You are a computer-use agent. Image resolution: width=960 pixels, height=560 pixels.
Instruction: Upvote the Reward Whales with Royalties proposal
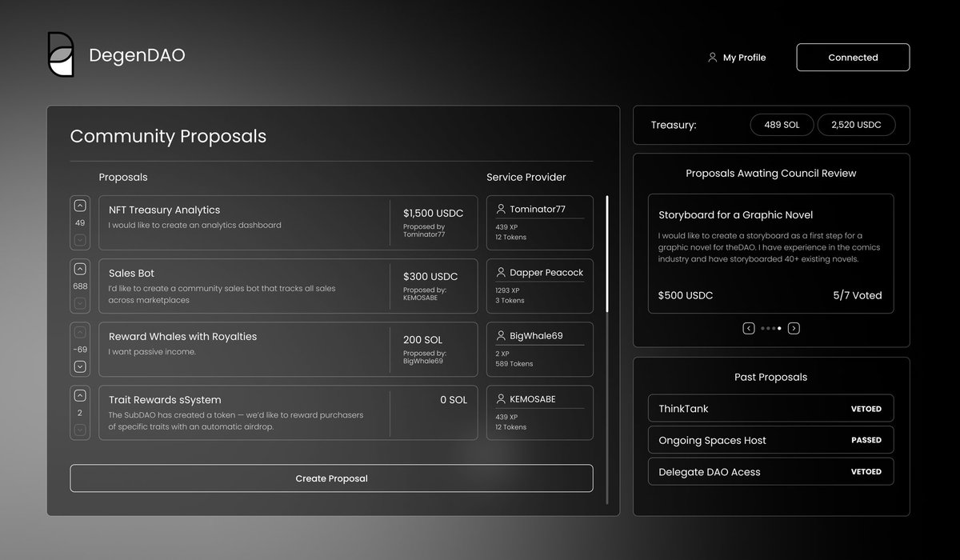[80, 332]
